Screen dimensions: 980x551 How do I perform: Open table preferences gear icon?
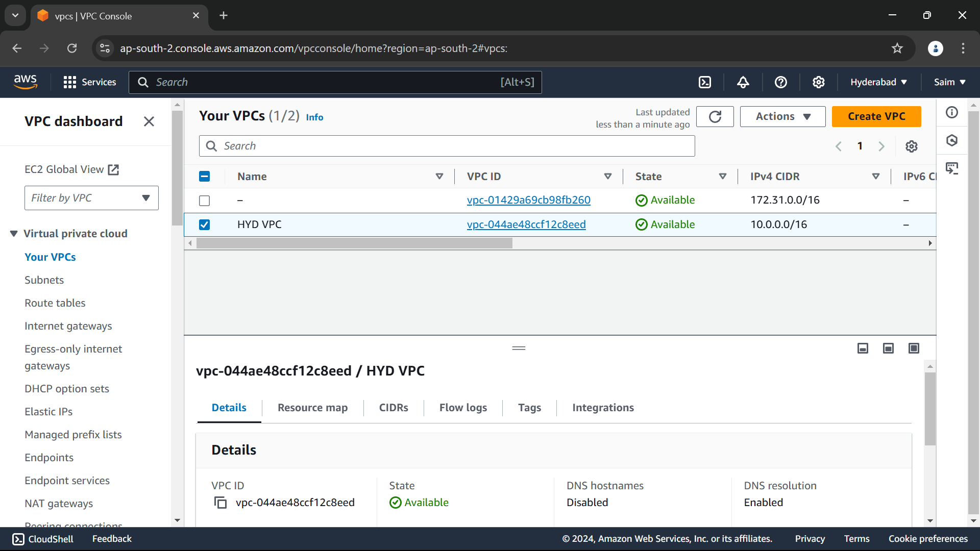click(912, 146)
